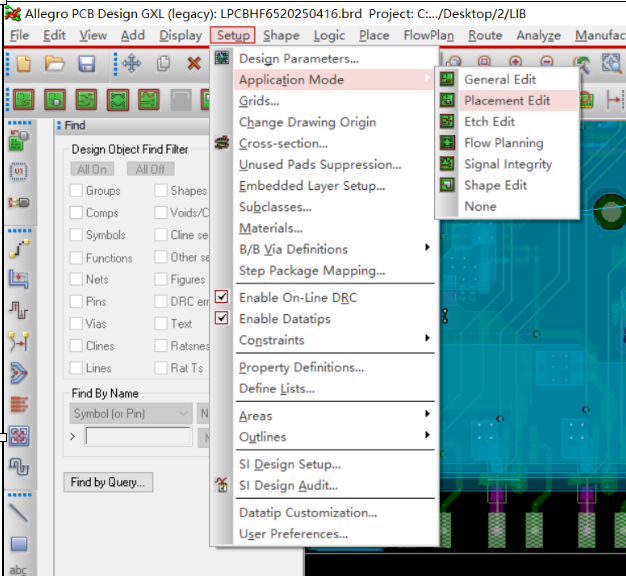The height and width of the screenshot is (576, 626).
Task: Click the Open folder toolbar icon
Action: [x=54, y=64]
